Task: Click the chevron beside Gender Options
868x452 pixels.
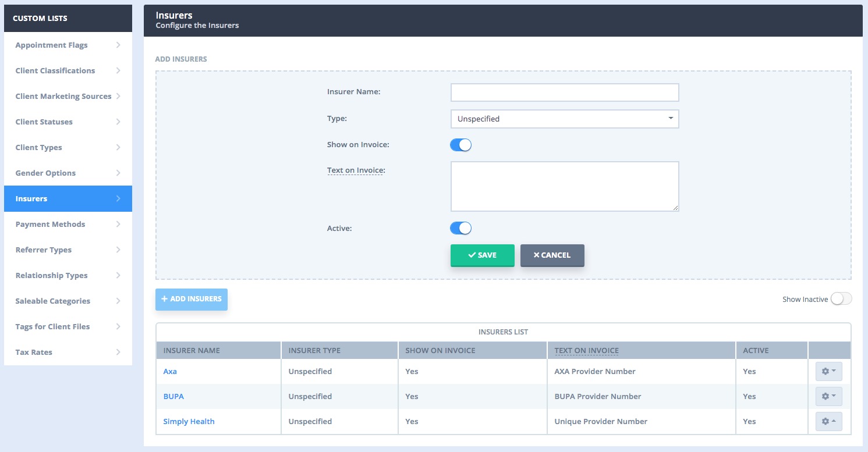Action: click(118, 173)
